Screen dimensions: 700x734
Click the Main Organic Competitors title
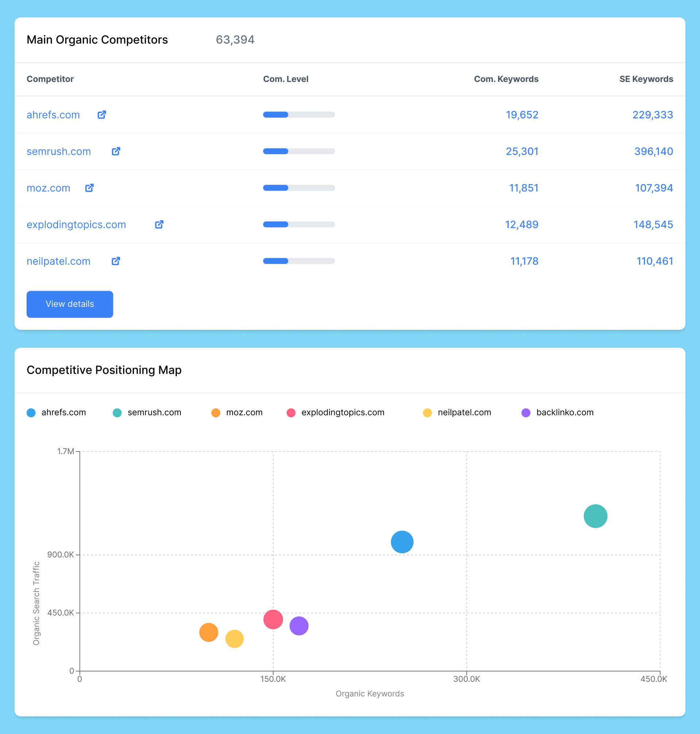[97, 39]
